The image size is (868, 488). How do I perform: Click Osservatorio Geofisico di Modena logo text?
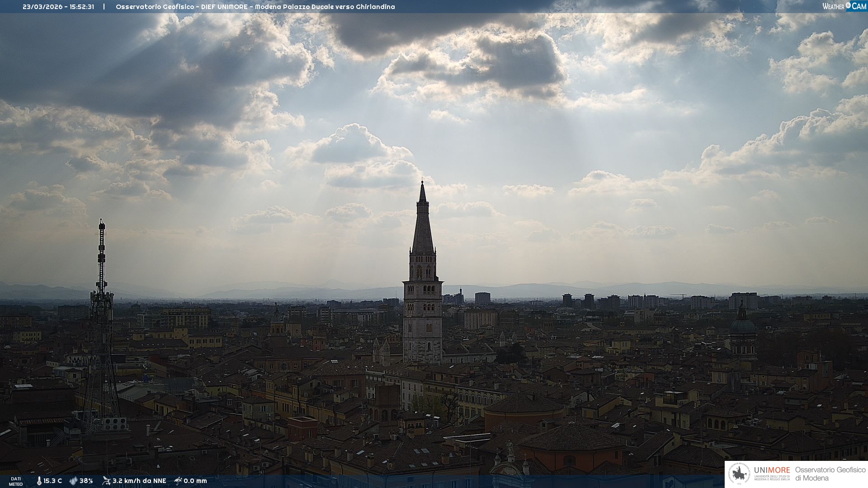[x=830, y=474]
